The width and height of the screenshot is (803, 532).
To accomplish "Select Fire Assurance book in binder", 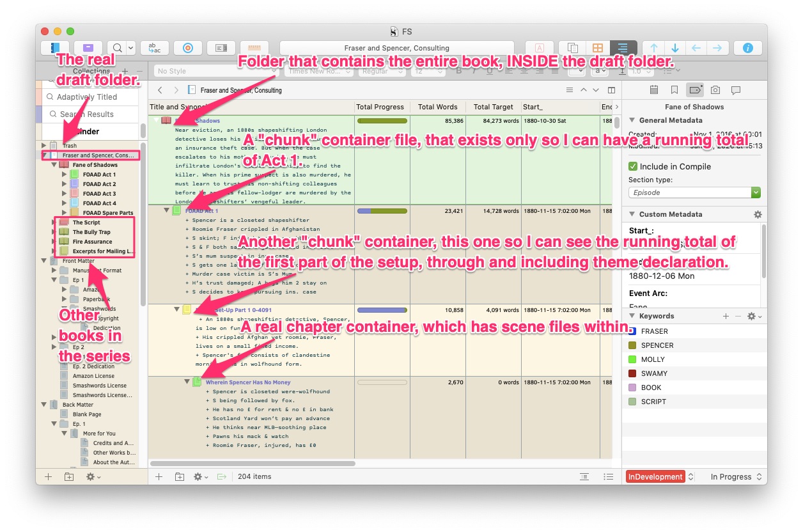I will (x=92, y=242).
